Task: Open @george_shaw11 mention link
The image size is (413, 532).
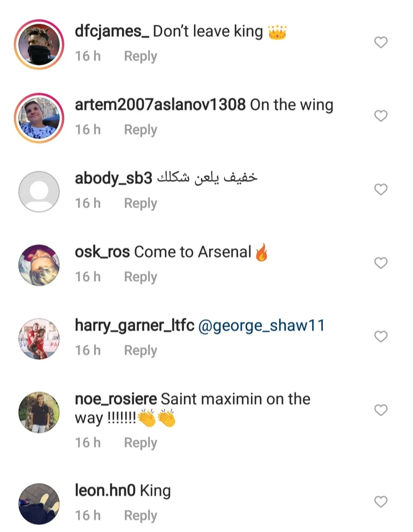Action: pos(262,326)
